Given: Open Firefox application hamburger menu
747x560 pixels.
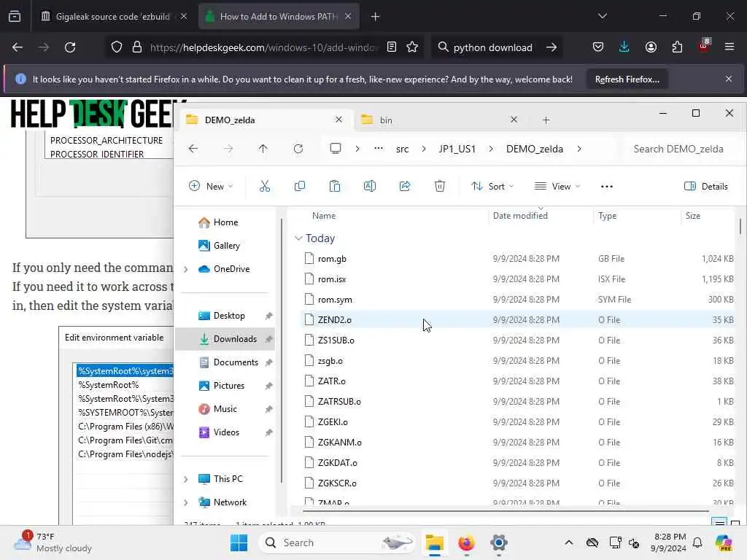Looking at the screenshot, I should 729,47.
